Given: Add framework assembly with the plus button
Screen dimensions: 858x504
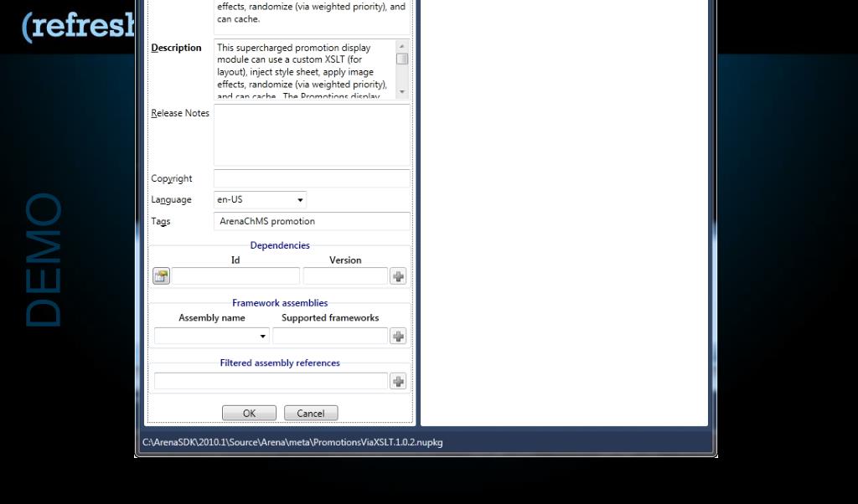Looking at the screenshot, I should coord(398,337).
